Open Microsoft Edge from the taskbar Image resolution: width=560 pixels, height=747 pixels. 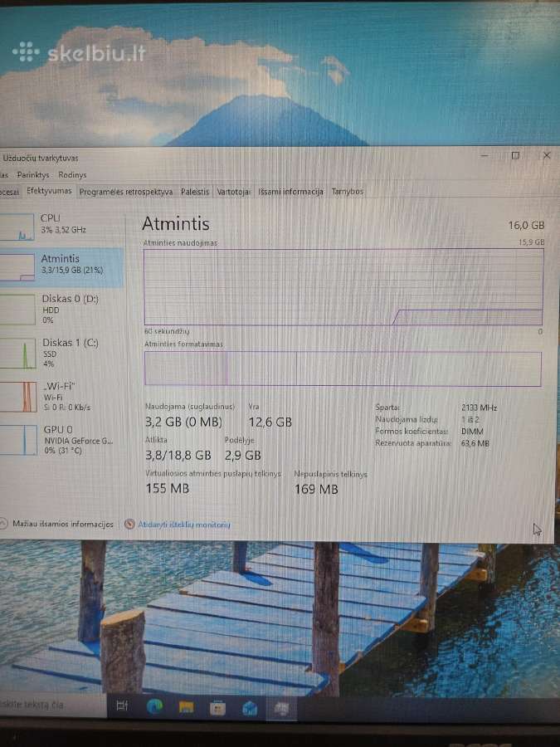coord(154,706)
